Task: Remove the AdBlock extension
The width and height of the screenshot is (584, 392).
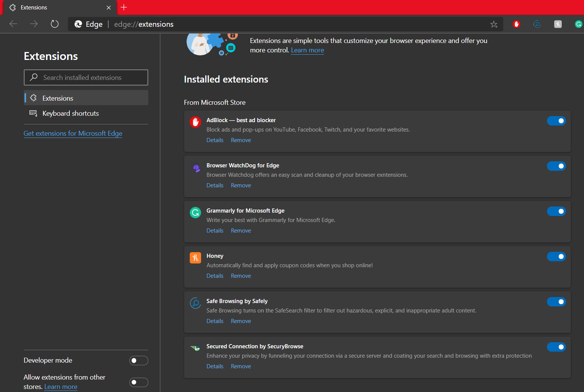Action: pos(241,140)
